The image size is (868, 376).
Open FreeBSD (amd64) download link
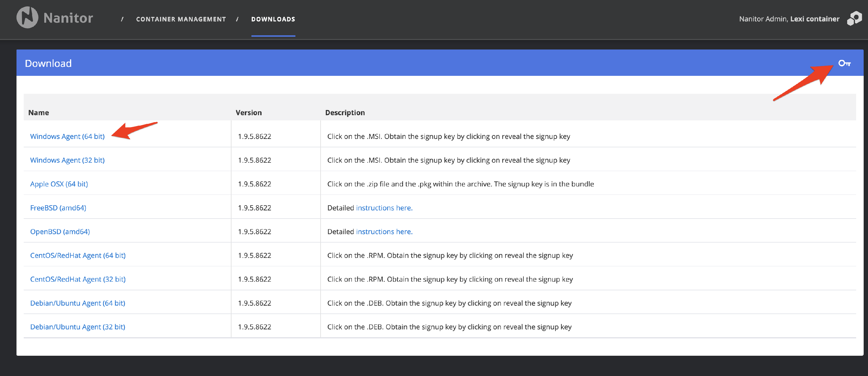(x=58, y=208)
